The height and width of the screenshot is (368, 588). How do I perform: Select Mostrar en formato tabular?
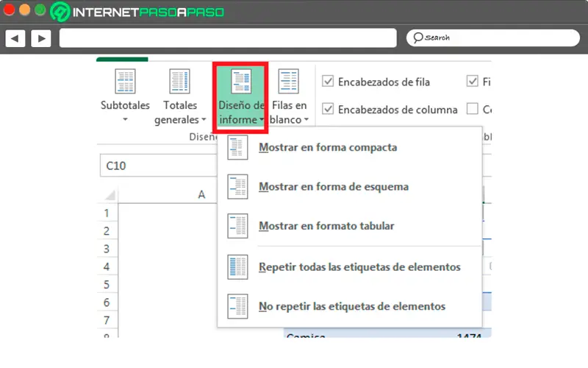350,226
